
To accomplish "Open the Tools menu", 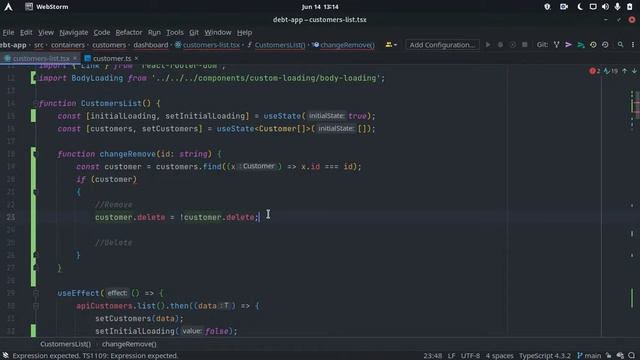I will tap(175, 32).
